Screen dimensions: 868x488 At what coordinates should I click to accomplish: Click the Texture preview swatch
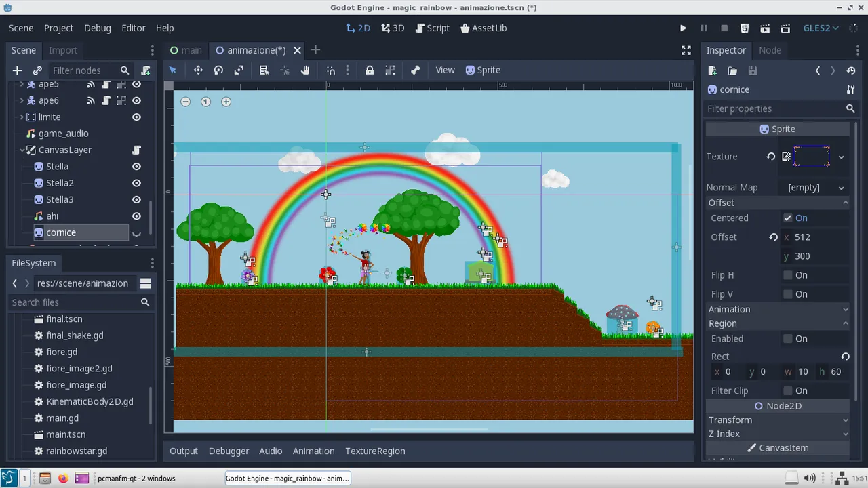pos(812,157)
